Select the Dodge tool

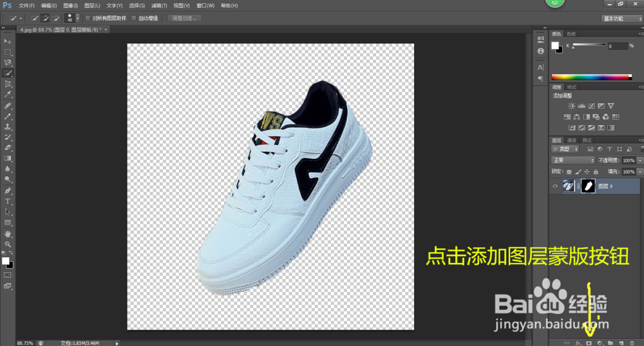[x=7, y=179]
